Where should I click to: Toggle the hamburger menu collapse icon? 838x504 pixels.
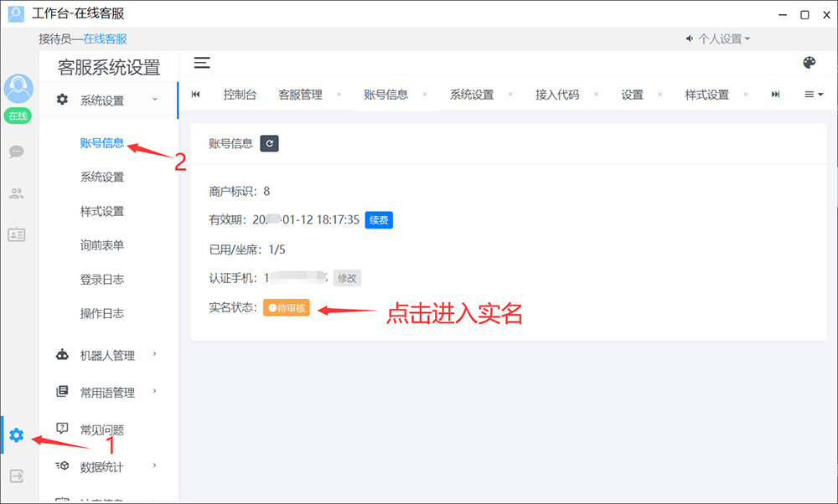click(202, 63)
